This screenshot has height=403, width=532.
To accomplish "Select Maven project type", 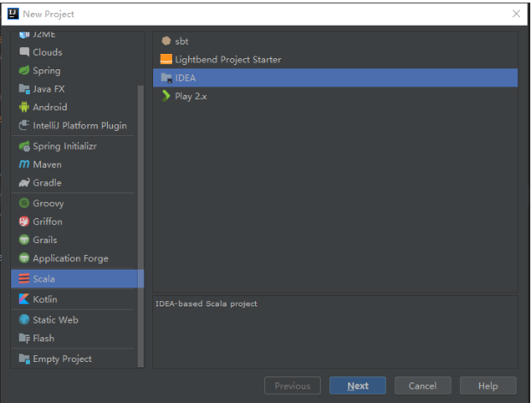I will [x=74, y=164].
